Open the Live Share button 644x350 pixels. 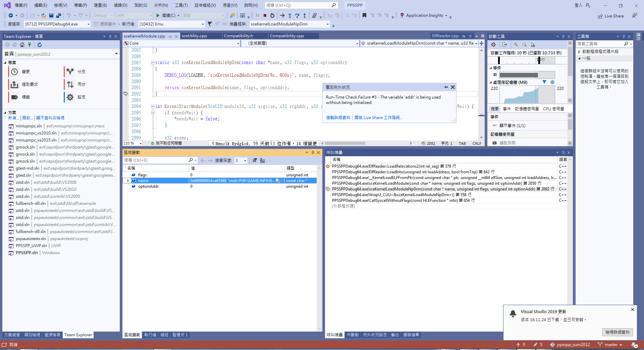coord(611,16)
